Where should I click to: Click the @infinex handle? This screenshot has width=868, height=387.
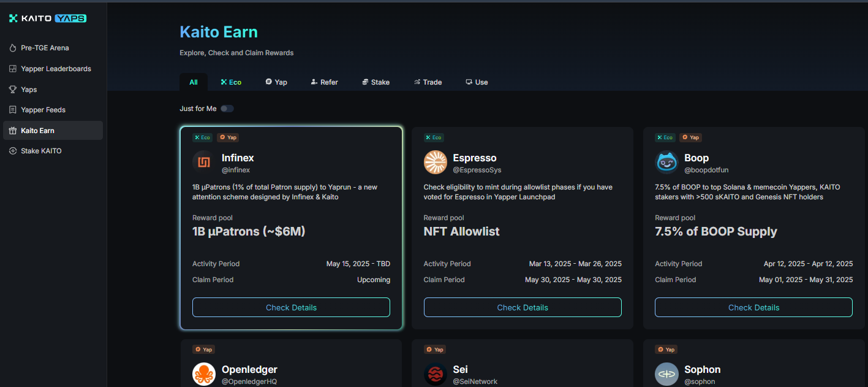(x=236, y=170)
